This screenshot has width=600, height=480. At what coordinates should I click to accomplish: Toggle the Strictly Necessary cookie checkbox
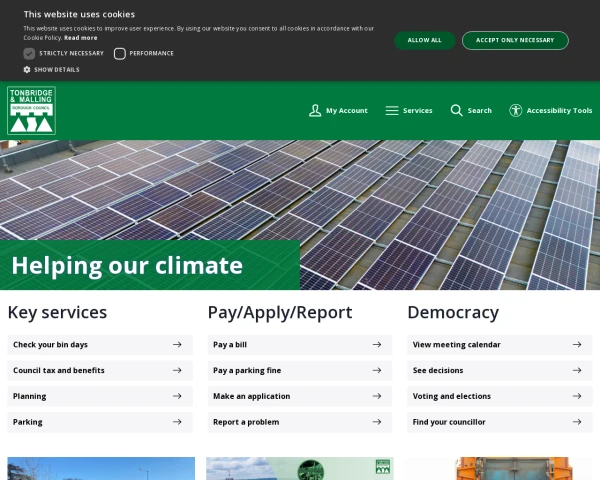point(29,53)
